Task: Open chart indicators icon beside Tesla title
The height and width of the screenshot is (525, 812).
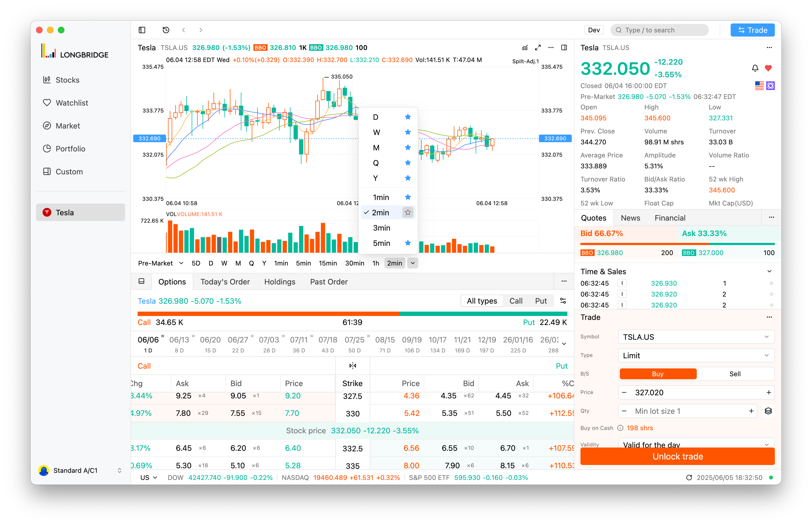Action: tap(525, 47)
